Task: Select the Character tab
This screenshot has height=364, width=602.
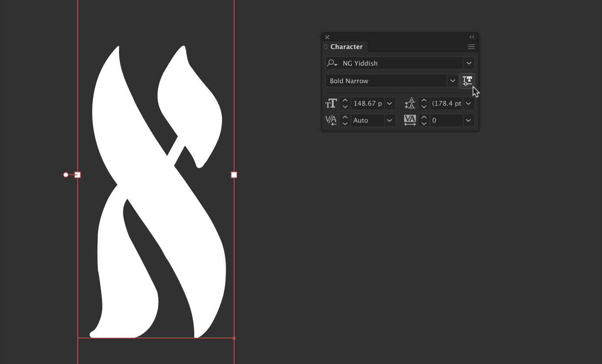Action: (346, 46)
